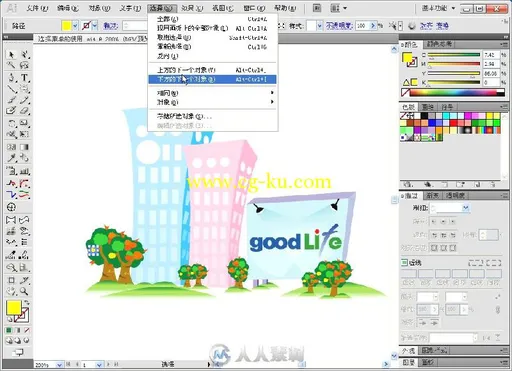
Task: Reset default fill and stroke icon
Action: [x=10, y=320]
